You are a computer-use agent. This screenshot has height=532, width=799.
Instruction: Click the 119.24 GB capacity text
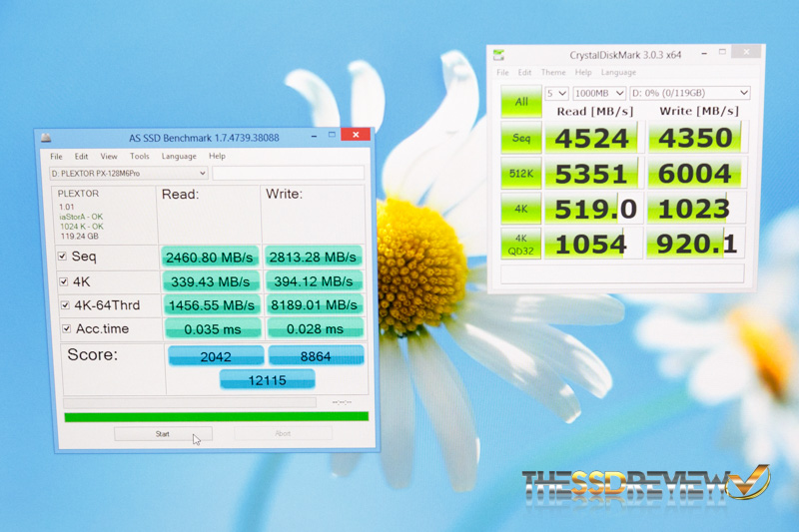tap(79, 237)
